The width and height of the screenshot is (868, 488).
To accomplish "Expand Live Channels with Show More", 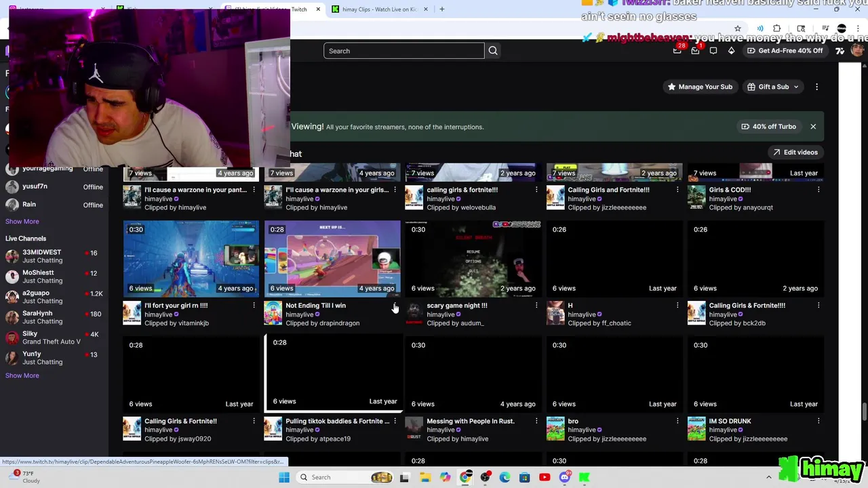I will pos(22,375).
